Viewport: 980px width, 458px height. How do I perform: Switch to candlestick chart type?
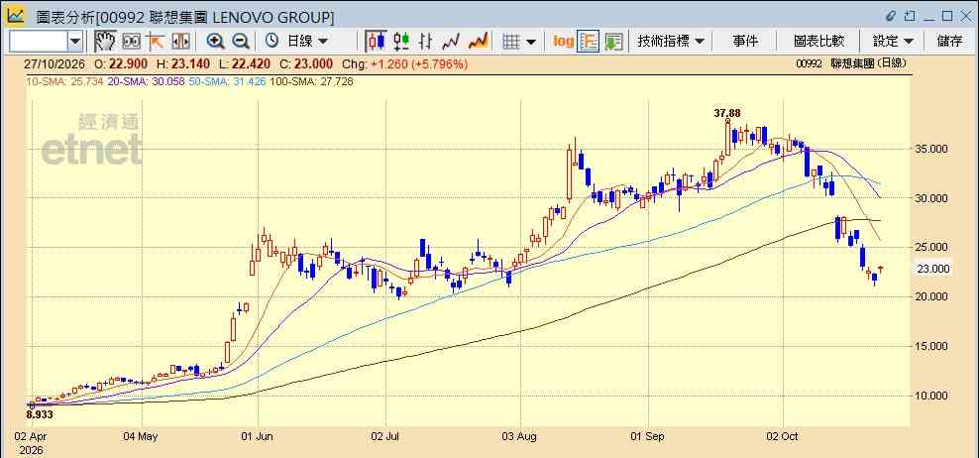click(x=376, y=42)
